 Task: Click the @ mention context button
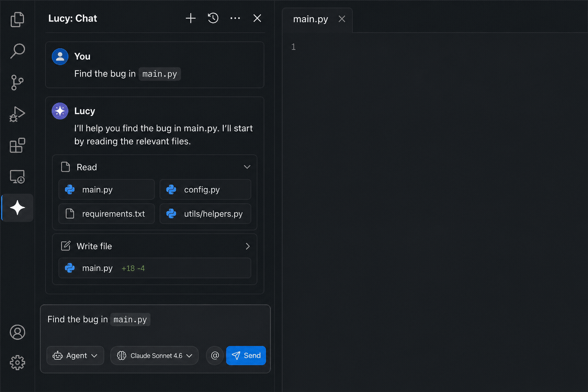click(x=215, y=356)
